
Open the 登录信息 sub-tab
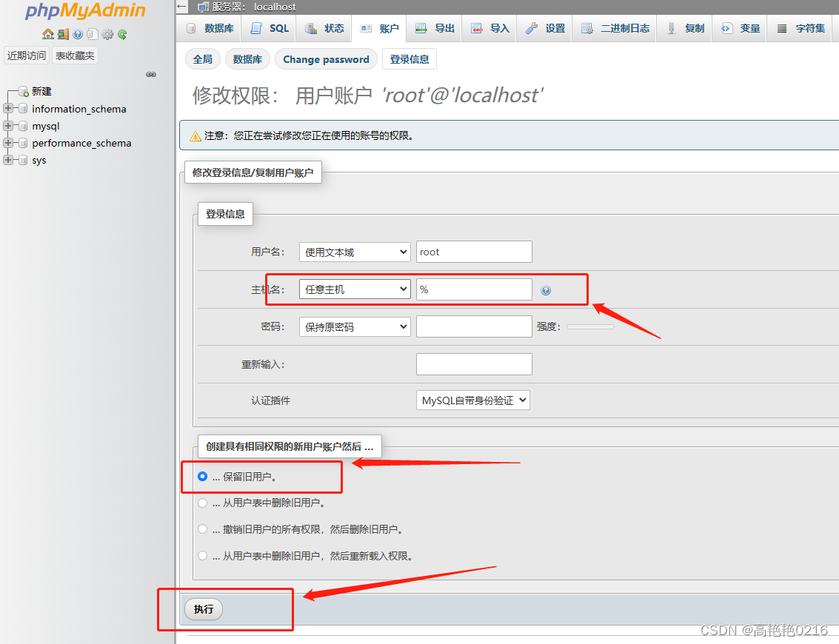pos(410,59)
